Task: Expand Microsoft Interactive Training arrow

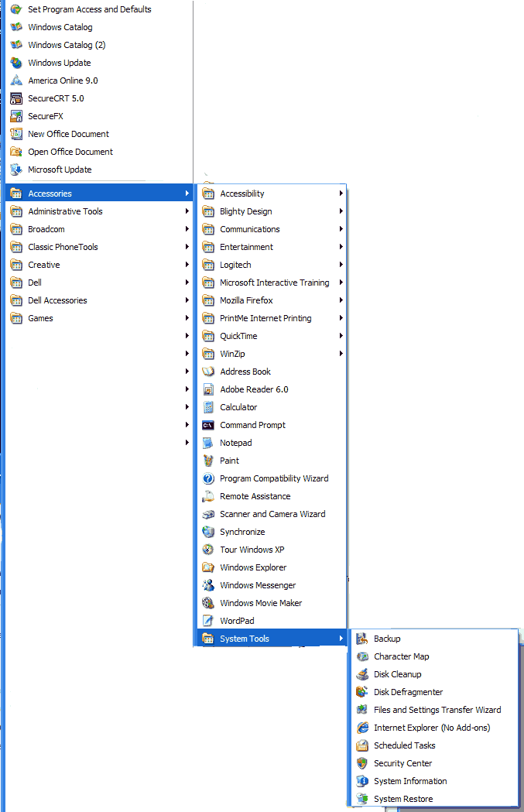Action: pos(341,283)
